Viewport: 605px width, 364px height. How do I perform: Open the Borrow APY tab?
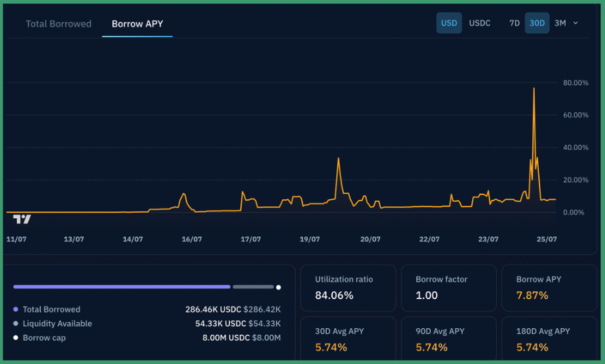click(137, 24)
